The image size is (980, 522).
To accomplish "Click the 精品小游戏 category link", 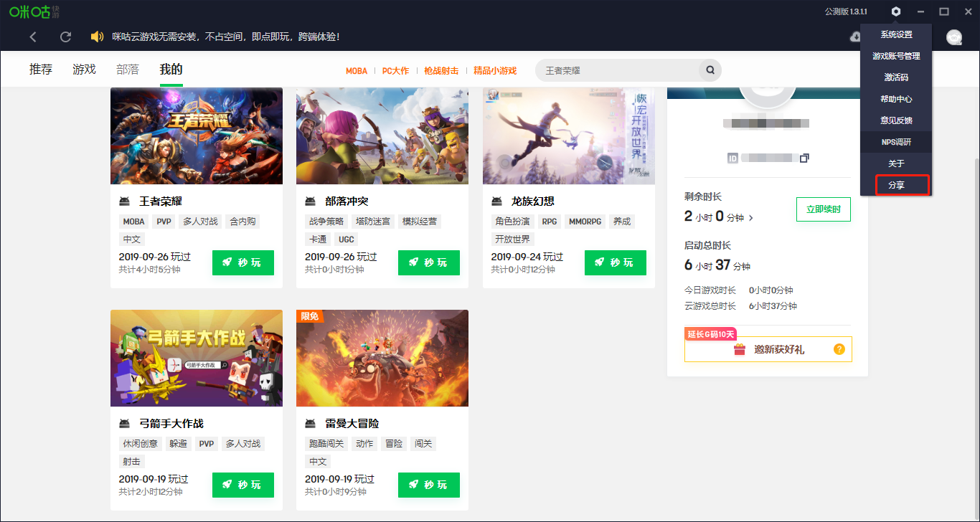I will pyautogui.click(x=495, y=71).
